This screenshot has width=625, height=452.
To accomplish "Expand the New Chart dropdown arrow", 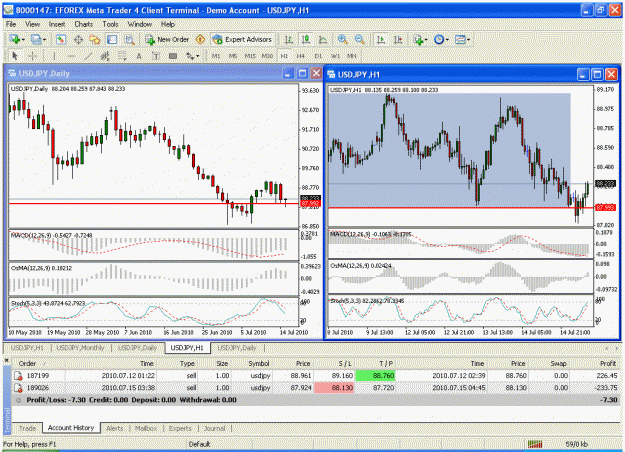I will pyautogui.click(x=24, y=40).
